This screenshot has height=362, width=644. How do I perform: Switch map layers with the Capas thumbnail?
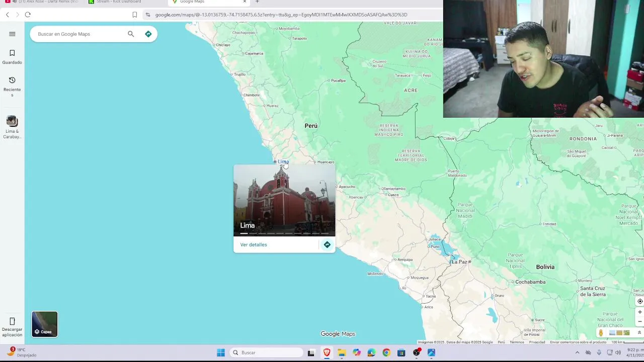coord(45,324)
